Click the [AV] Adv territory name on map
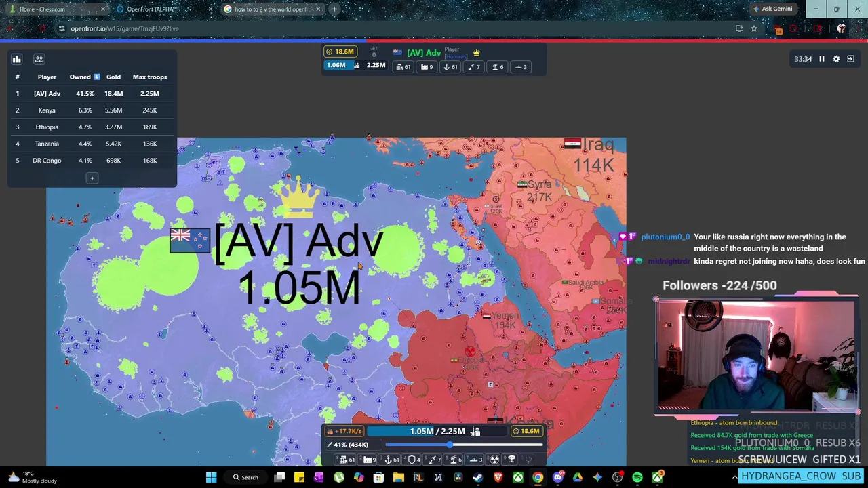868x488 pixels. pyautogui.click(x=298, y=242)
